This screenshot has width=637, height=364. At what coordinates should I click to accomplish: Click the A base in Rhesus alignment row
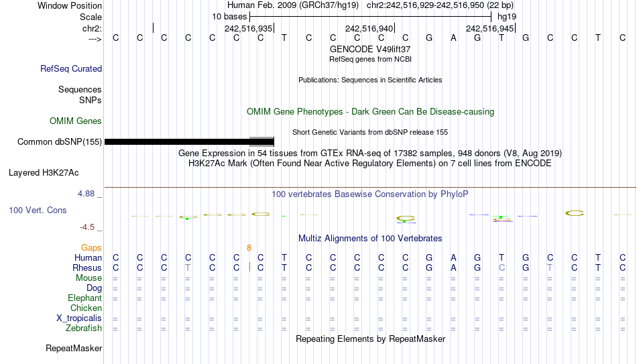[453, 267]
